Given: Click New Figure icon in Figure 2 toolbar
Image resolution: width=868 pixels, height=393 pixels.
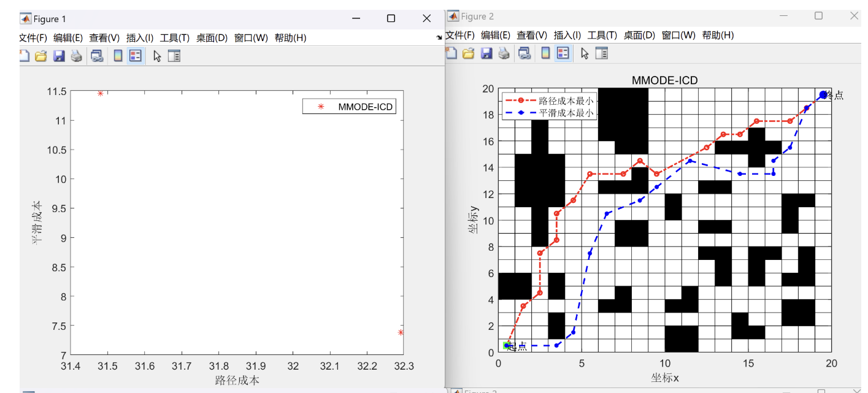Looking at the screenshot, I should click(451, 53).
